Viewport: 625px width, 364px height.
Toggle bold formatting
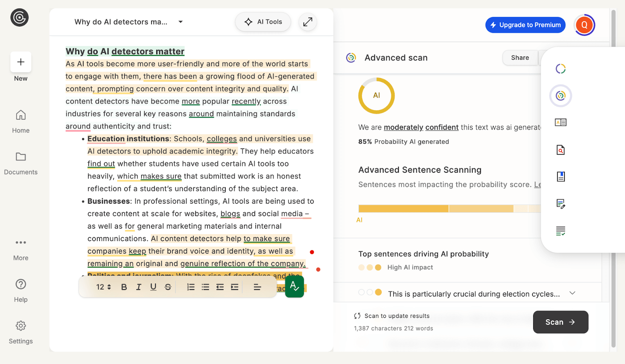(124, 287)
